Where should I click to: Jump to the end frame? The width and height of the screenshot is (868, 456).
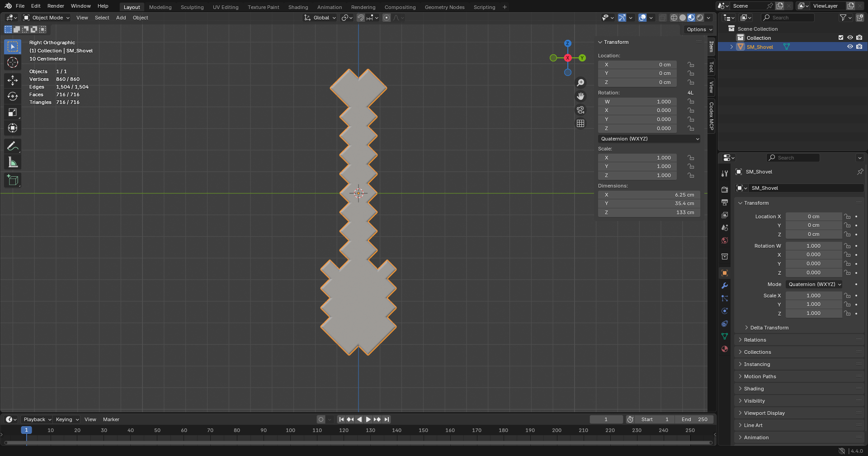coord(387,419)
